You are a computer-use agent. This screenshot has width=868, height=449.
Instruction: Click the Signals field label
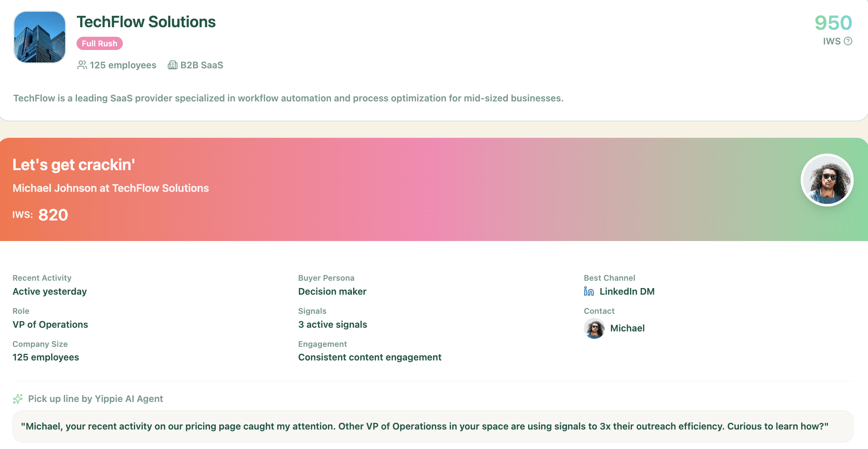click(x=312, y=311)
